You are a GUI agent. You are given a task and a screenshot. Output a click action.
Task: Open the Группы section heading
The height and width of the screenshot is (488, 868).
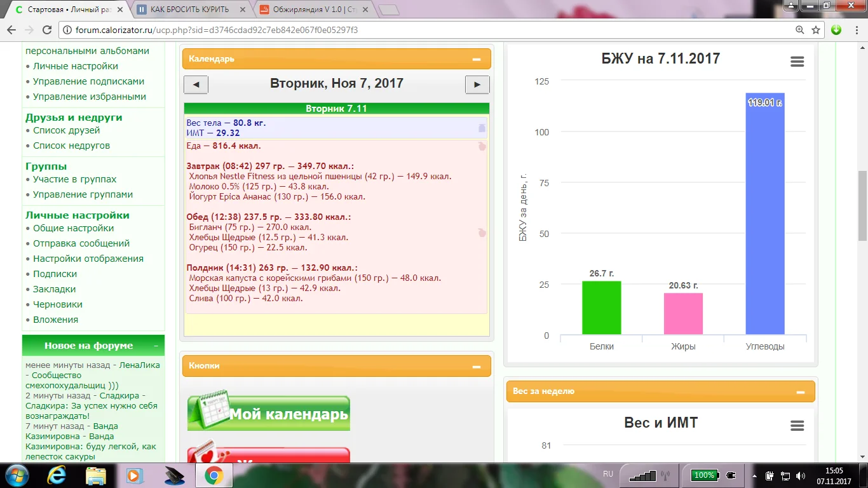[x=46, y=166]
